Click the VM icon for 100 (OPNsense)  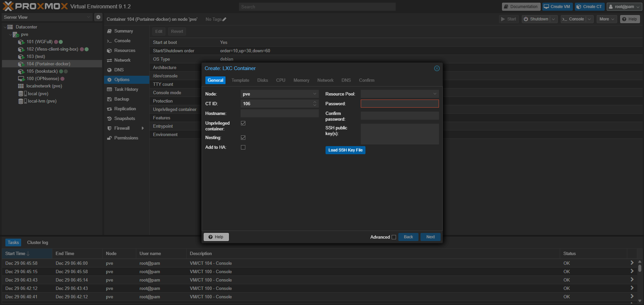[x=21, y=79]
